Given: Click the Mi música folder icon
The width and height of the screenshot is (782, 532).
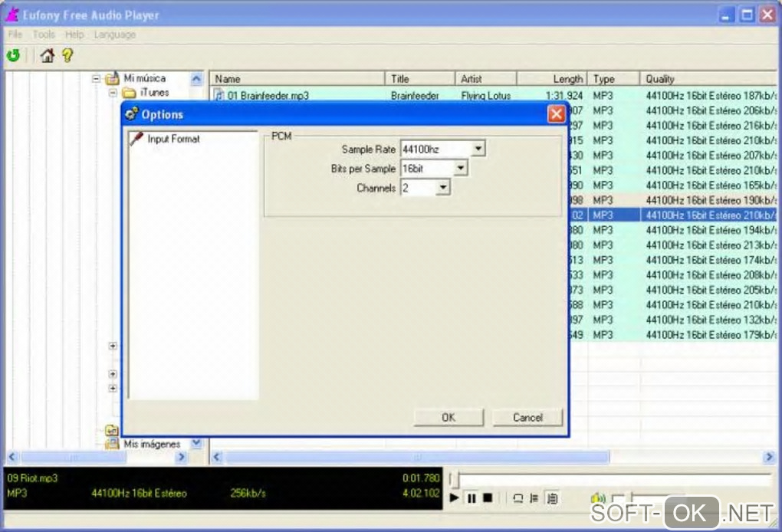Looking at the screenshot, I should (x=113, y=78).
